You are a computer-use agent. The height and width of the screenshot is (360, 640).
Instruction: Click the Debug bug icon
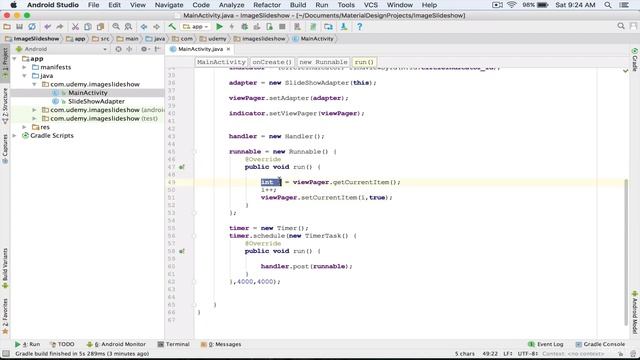[x=244, y=27]
